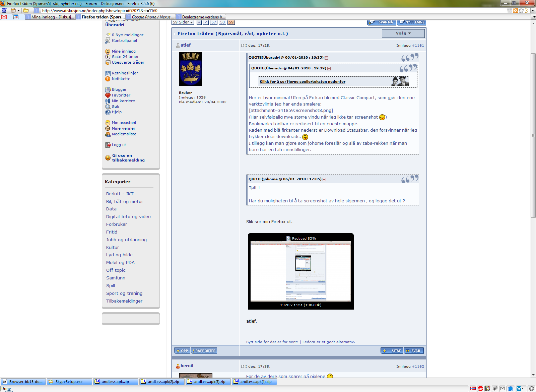This screenshot has height=392, width=536.
Task: Go to page 58 of the thread
Action: [222, 22]
